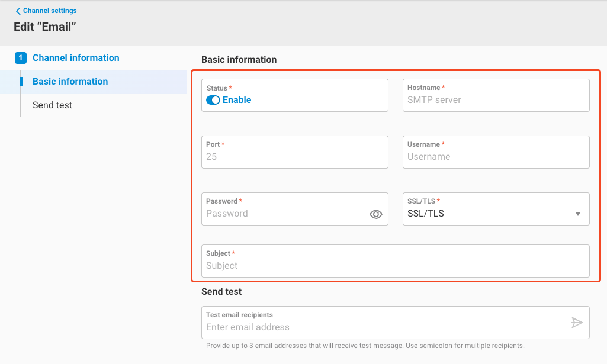Click the step 1 number badge
607x364 pixels.
(x=21, y=58)
